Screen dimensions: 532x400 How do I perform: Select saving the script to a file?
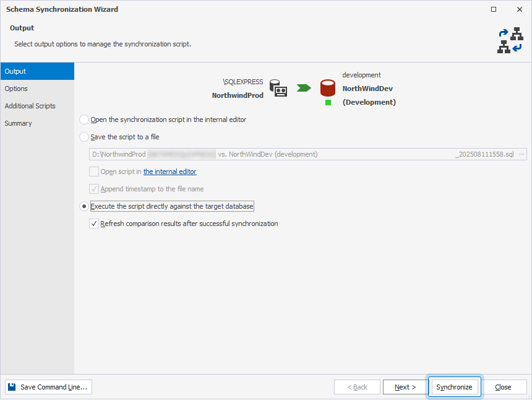[x=84, y=137]
